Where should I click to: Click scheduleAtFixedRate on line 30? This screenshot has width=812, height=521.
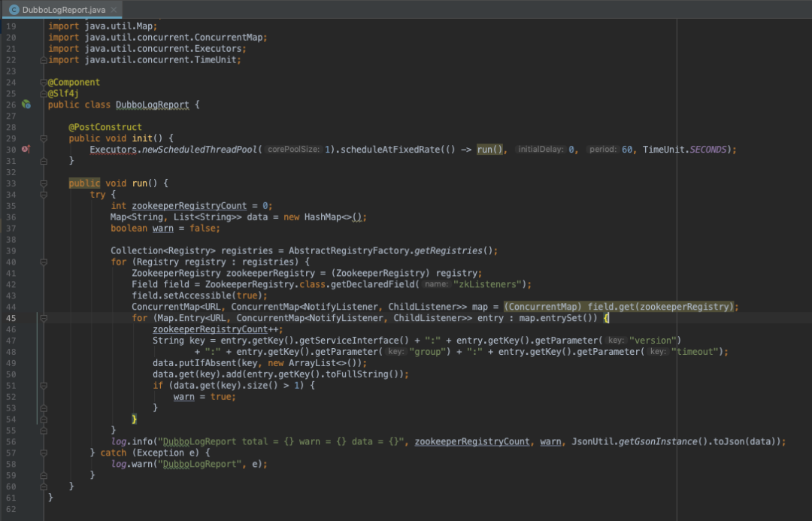(x=390, y=149)
